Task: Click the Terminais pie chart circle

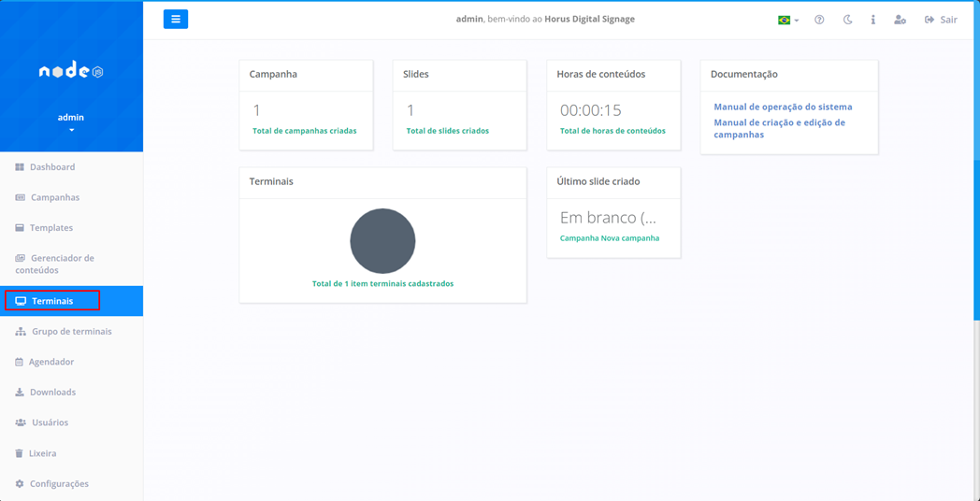Action: coord(382,241)
